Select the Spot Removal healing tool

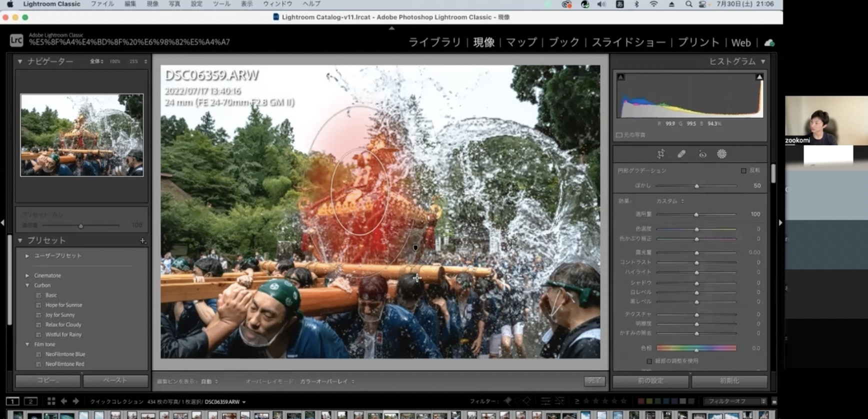click(x=681, y=154)
